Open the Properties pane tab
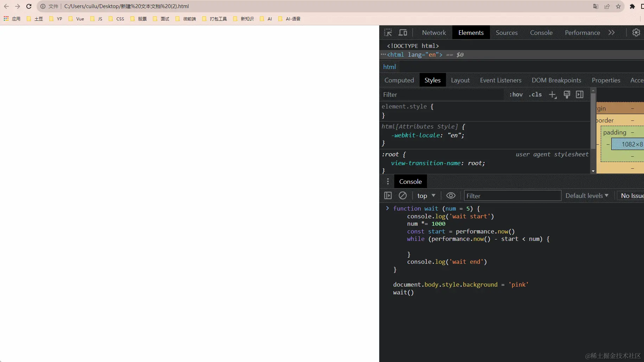 pyautogui.click(x=606, y=80)
